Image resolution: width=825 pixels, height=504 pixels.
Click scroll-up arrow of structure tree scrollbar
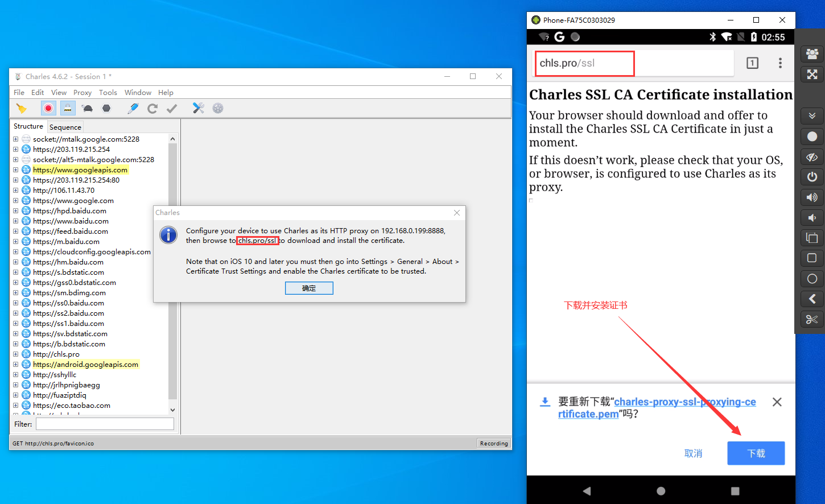(x=173, y=139)
